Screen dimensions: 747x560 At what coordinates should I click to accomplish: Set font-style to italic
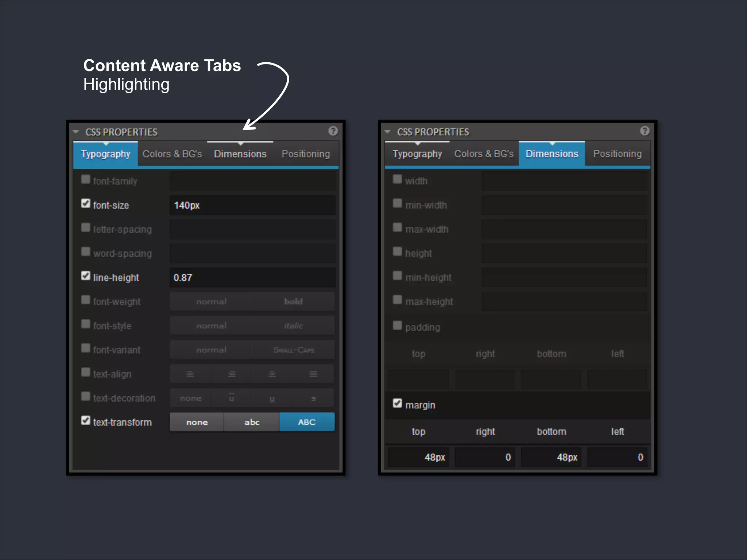[x=294, y=326]
